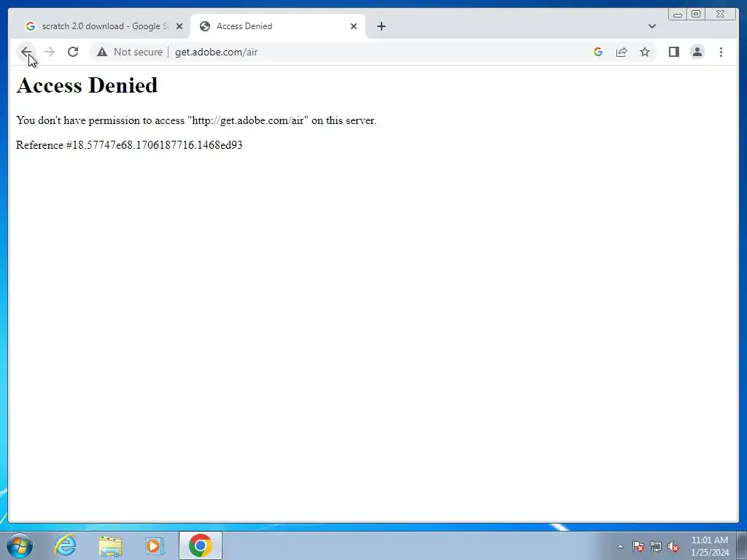Open Chrome's three-dot menu
The image size is (747, 560).
click(721, 52)
